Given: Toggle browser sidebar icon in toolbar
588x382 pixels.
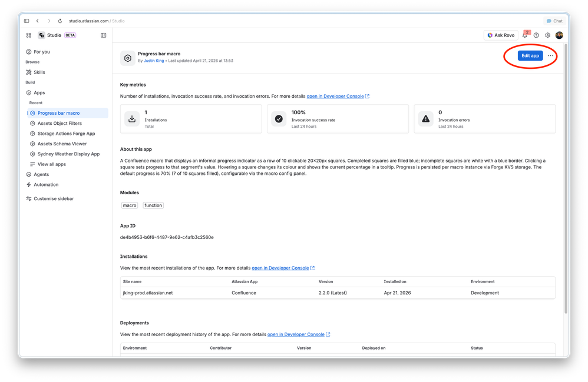Looking at the screenshot, I should pos(27,21).
